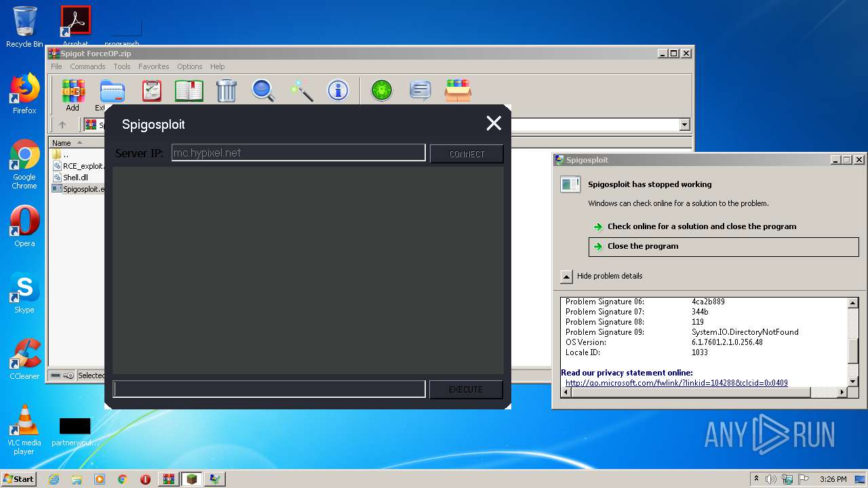This screenshot has height=488, width=868.
Task: Select the Google Chrome desktop shortcut
Action: click(x=24, y=164)
